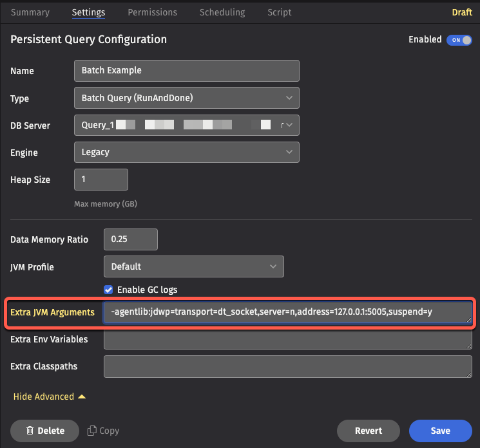Toggle the Enabled switch off
Viewport: 480px width, 448px height.
coord(459,40)
